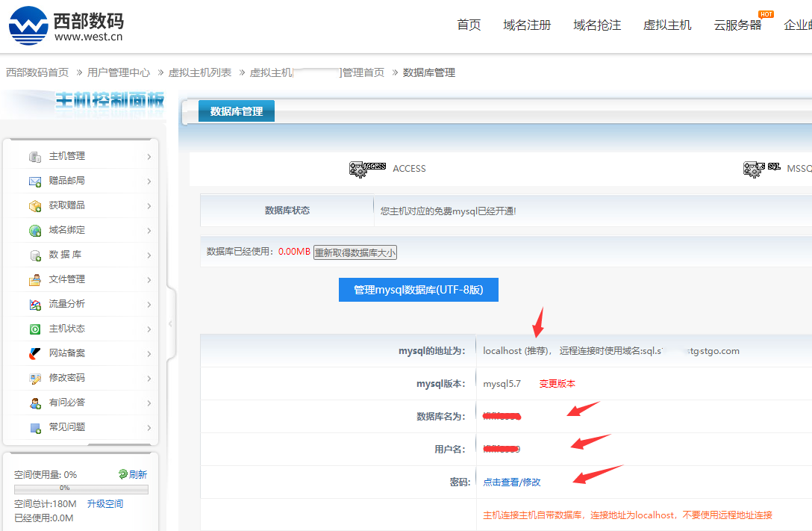Click the 刷新 refresh icon for space usage
This screenshot has width=812, height=531.
click(123, 474)
